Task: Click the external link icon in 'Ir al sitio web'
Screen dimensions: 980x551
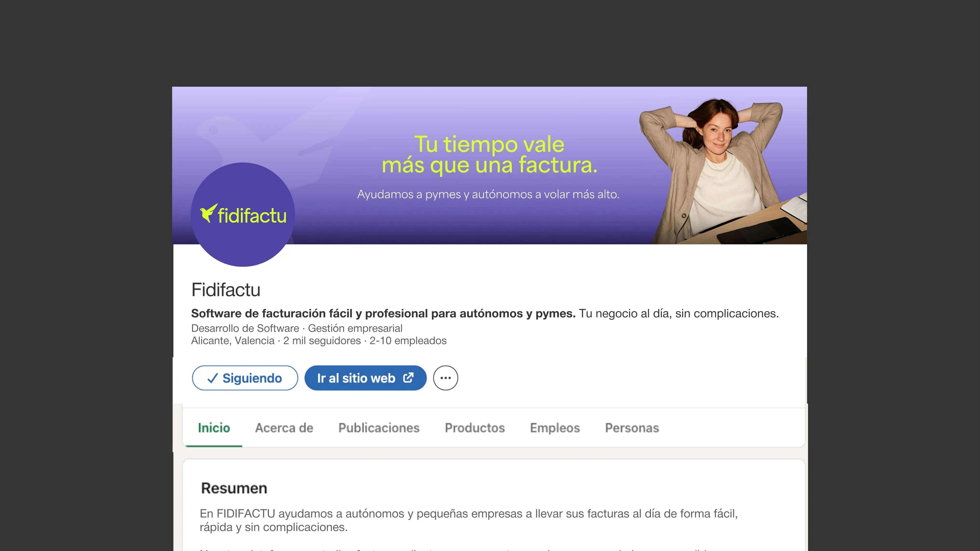Action: tap(408, 378)
